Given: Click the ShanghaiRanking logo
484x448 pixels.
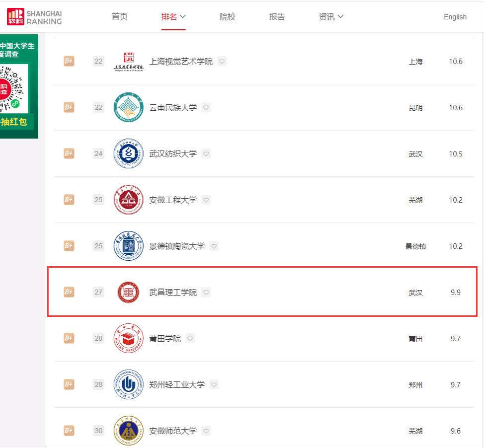Looking at the screenshot, I should [x=34, y=17].
